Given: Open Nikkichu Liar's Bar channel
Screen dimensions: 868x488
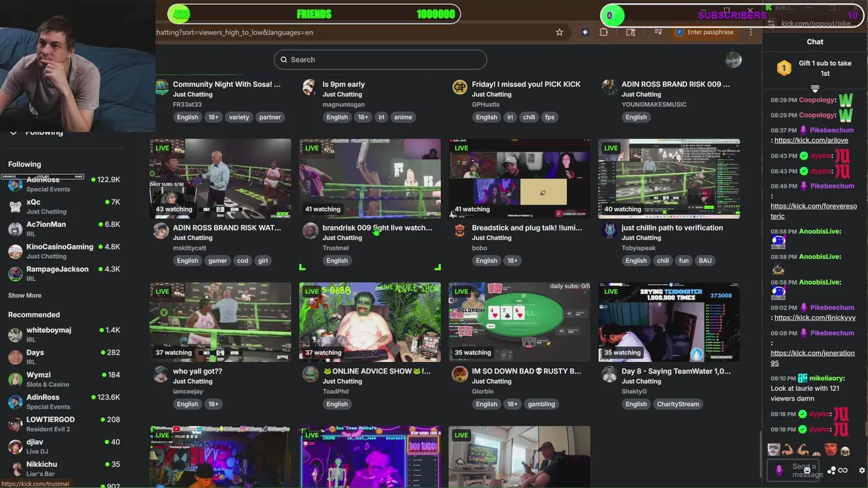Looking at the screenshot, I should pos(64,468).
